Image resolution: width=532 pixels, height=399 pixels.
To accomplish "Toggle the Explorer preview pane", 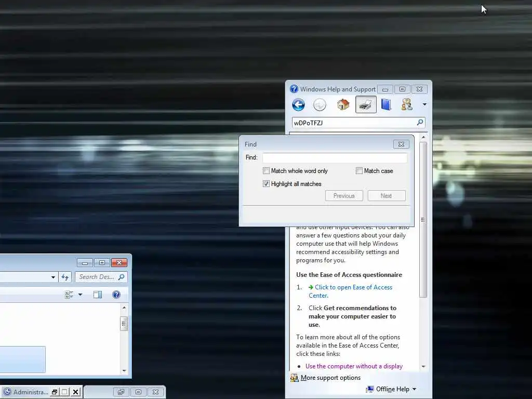I will pos(98,295).
